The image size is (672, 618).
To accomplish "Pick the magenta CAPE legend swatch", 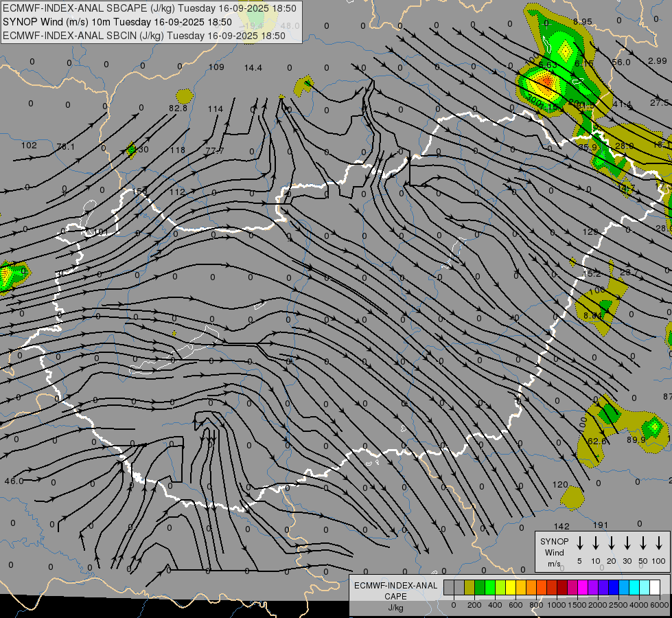I will [x=583, y=587].
